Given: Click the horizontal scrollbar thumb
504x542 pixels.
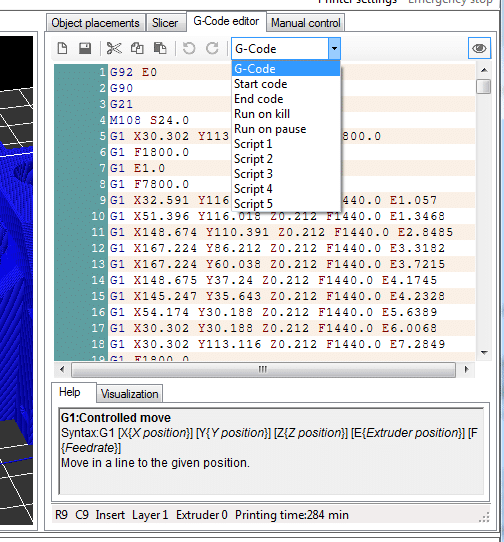Looking at the screenshot, I should click(263, 370).
